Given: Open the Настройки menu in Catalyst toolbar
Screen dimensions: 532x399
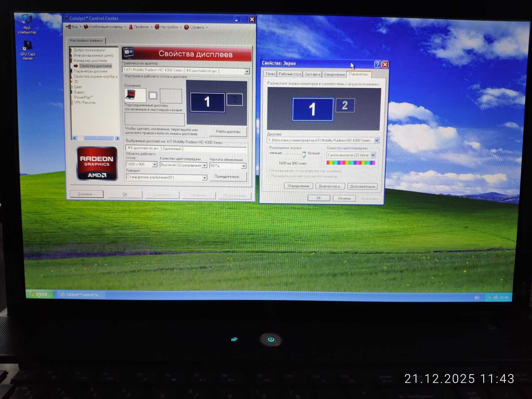Looking at the screenshot, I should (168, 27).
